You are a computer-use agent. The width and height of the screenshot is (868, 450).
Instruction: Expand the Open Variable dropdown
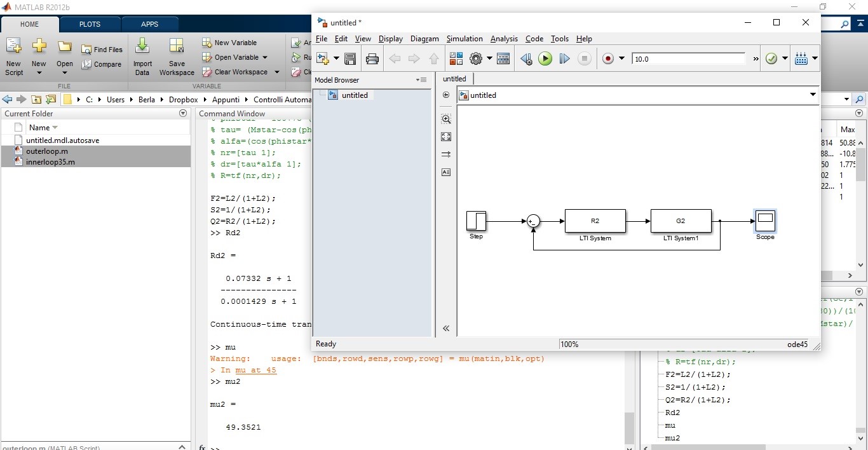[x=265, y=57]
